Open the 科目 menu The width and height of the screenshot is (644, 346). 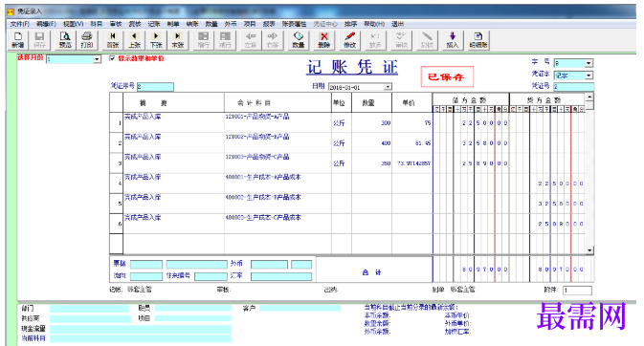(x=96, y=24)
